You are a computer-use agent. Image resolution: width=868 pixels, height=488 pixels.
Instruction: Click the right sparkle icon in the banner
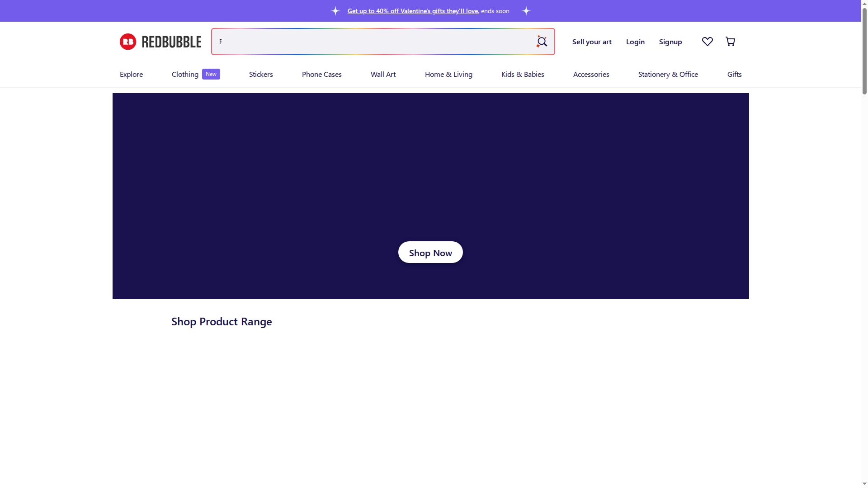point(526,10)
